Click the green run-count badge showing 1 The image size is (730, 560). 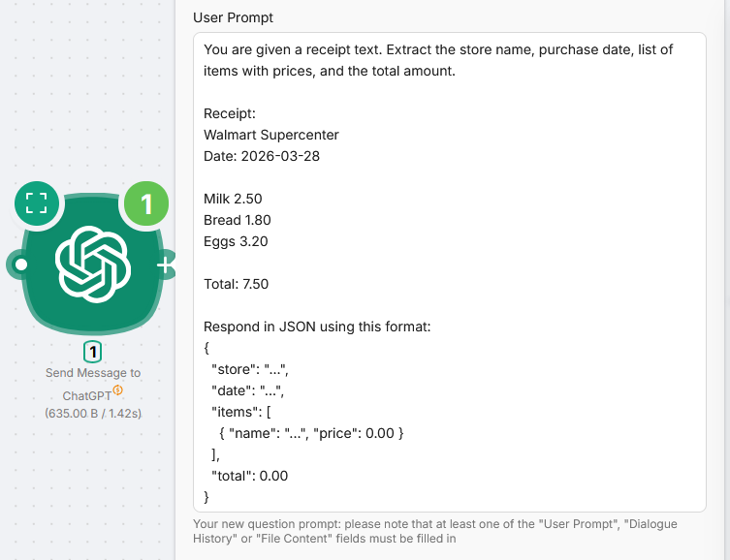click(x=145, y=203)
